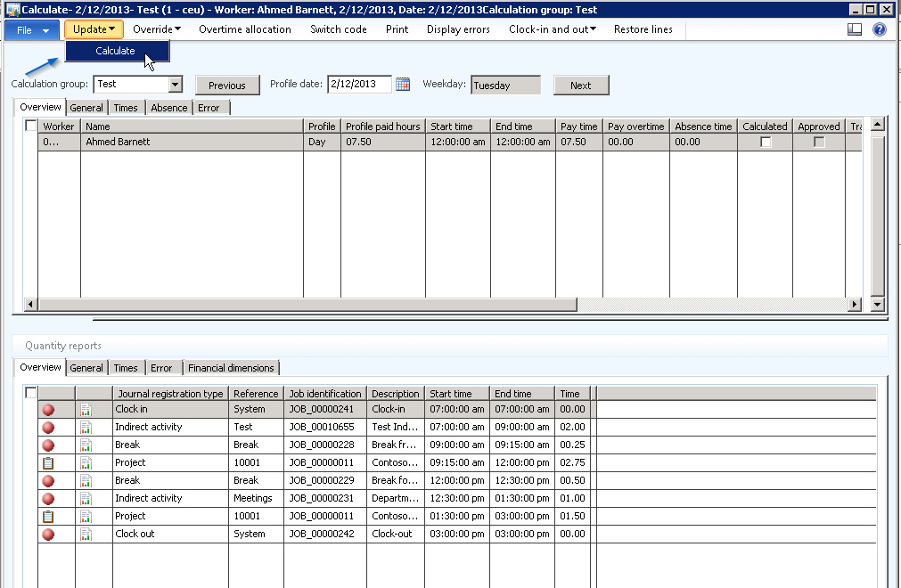This screenshot has width=901, height=588.
Task: Click the Next button
Action: point(581,86)
